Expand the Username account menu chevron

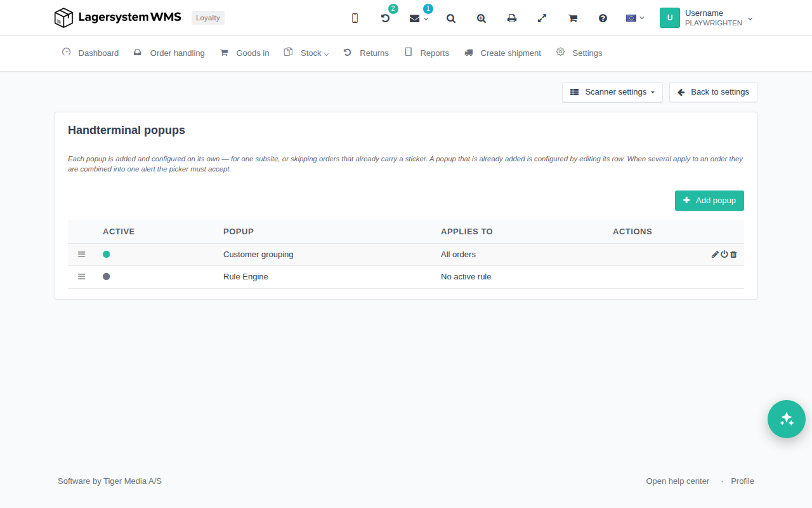[x=750, y=18]
